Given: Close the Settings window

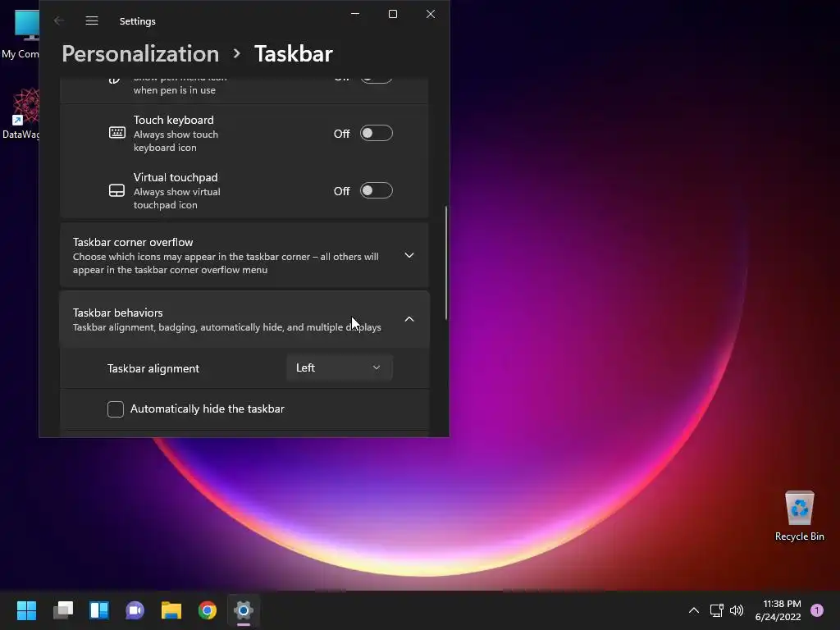Looking at the screenshot, I should point(431,15).
